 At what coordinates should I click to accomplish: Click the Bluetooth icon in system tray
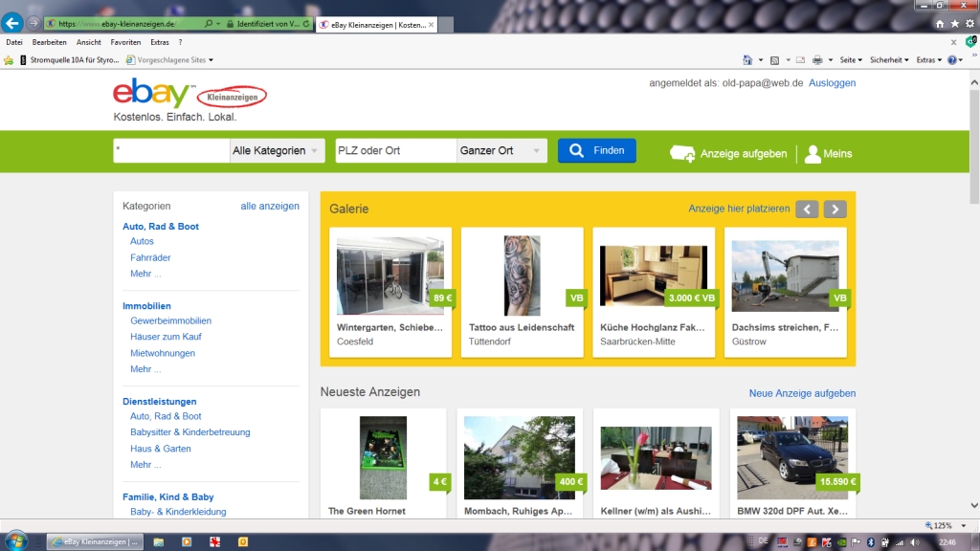coord(870,542)
